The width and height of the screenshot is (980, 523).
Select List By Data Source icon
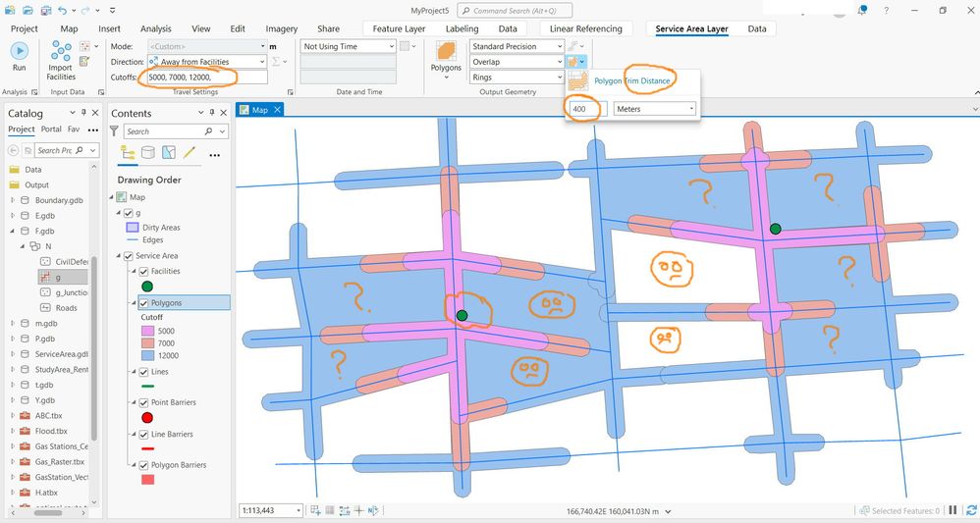coord(148,152)
